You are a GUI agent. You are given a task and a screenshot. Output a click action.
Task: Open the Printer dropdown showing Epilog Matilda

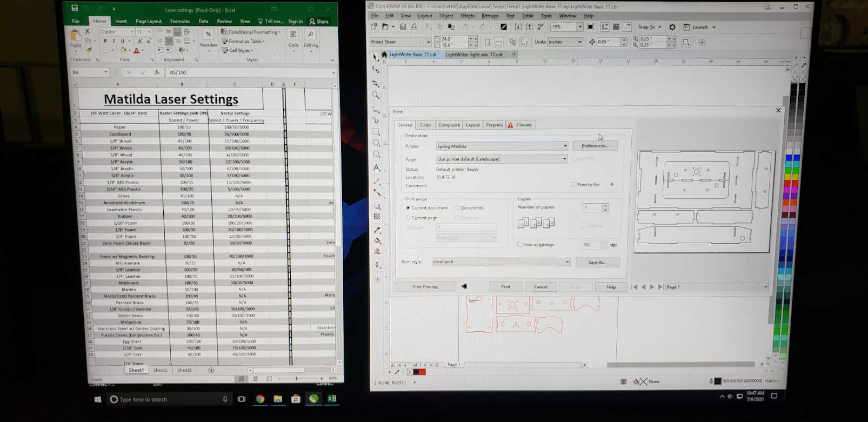[502, 146]
